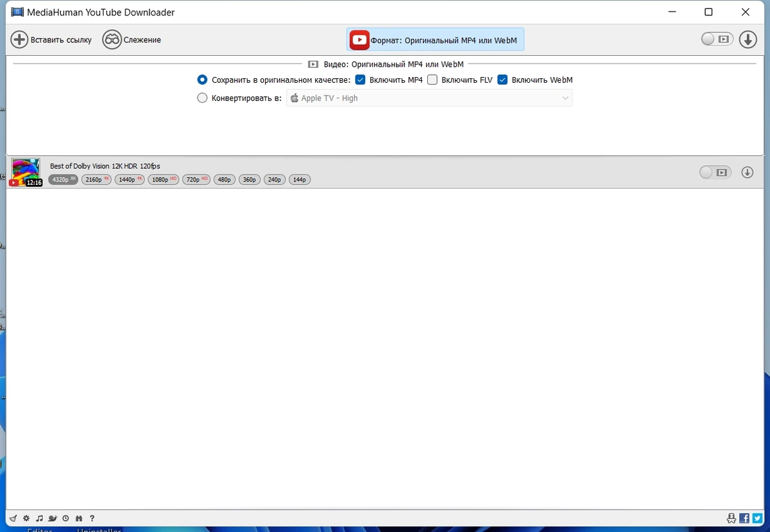Click the clock history icon in status bar
Viewport: 770px width, 532px height.
point(66,519)
